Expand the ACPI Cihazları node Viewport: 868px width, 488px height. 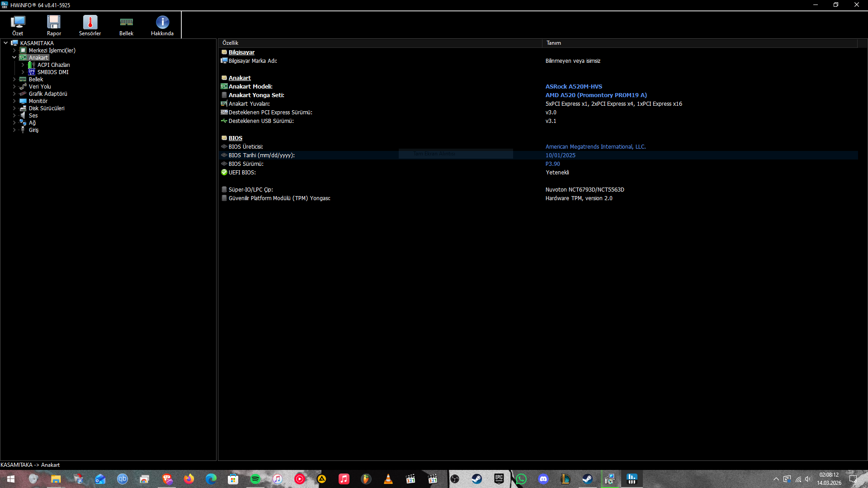pos(23,65)
